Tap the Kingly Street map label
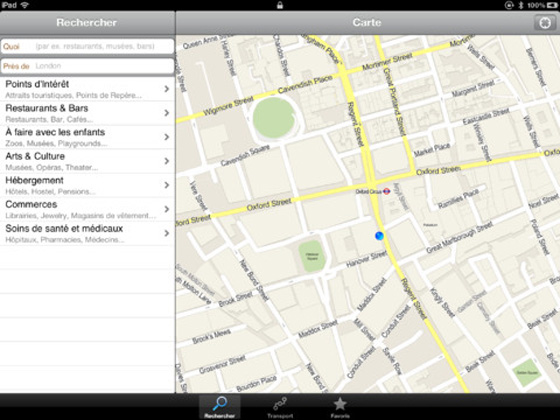The width and height of the screenshot is (560, 420). tap(442, 302)
